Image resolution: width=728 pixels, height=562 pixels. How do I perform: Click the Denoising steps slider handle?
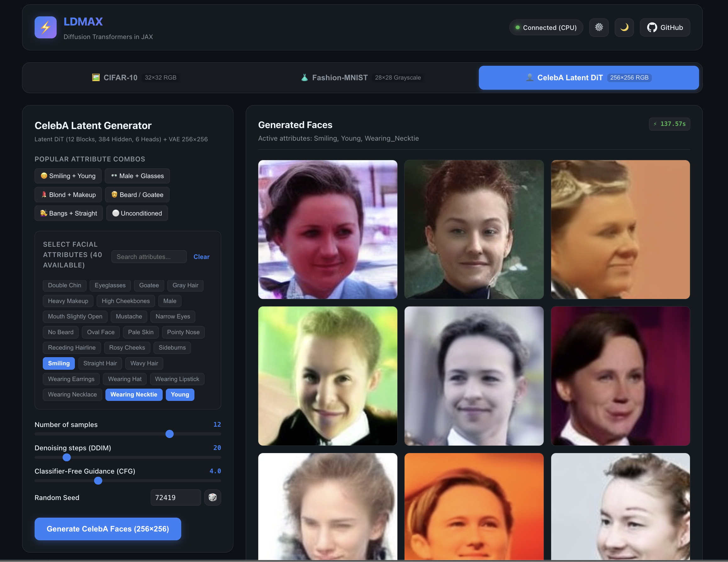(x=67, y=457)
